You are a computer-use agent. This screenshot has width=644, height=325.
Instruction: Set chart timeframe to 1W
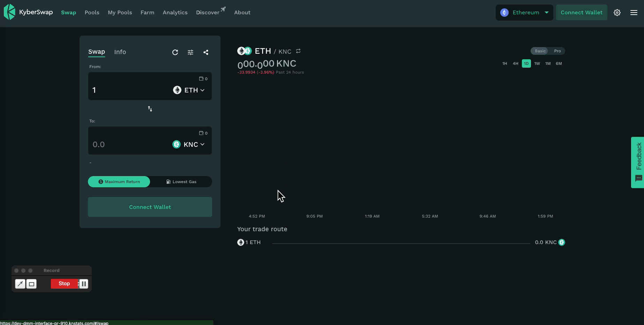(537, 63)
